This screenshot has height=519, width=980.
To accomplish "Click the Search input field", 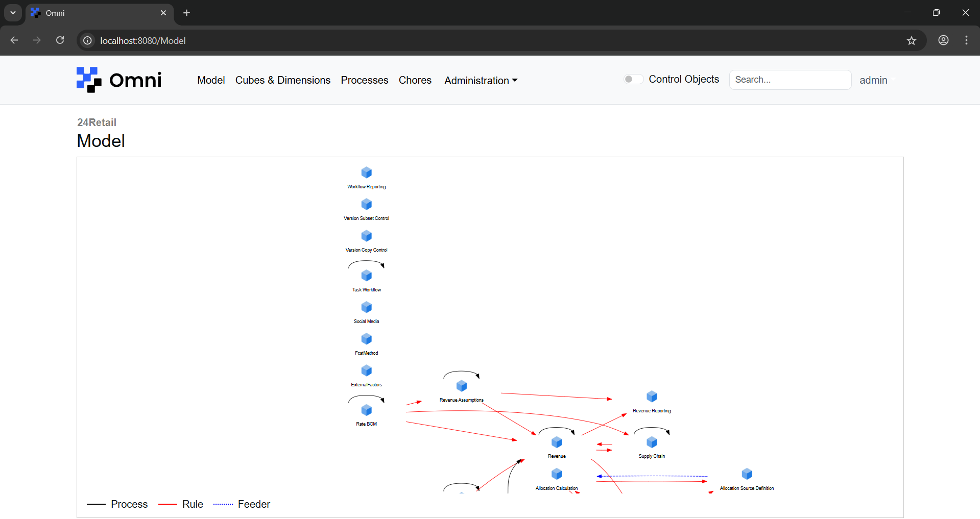I will click(x=790, y=80).
